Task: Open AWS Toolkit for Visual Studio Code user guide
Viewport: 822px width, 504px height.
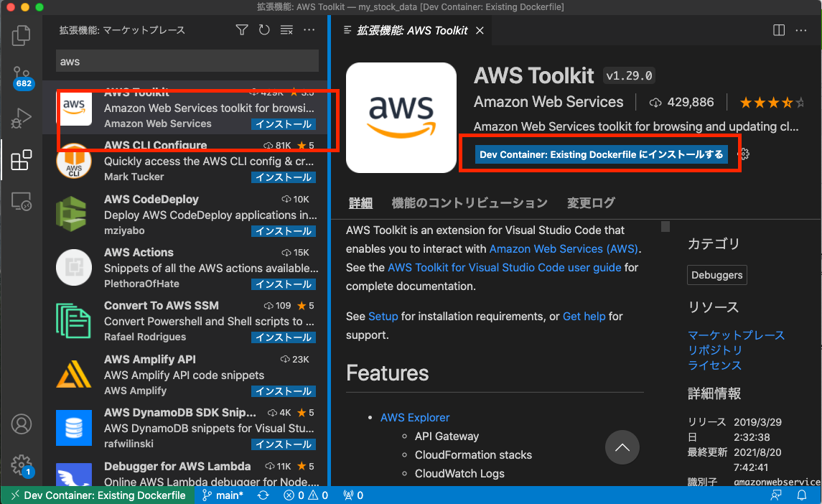Action: coord(504,268)
